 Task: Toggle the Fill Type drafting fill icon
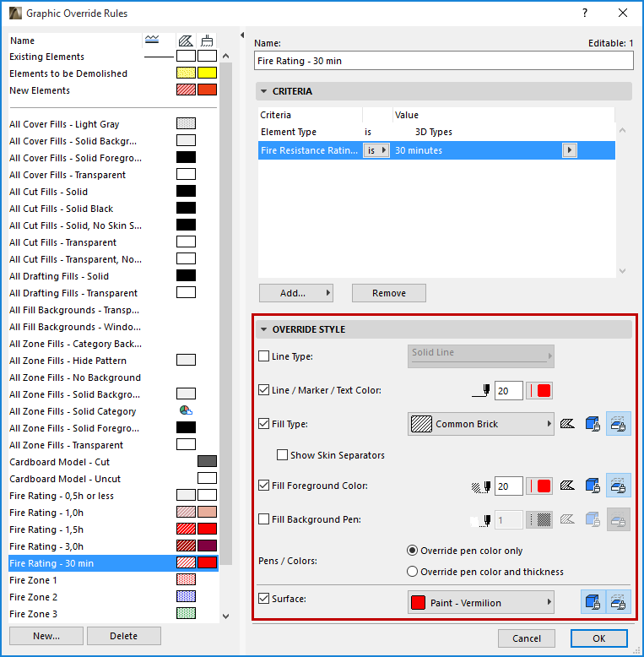[619, 424]
